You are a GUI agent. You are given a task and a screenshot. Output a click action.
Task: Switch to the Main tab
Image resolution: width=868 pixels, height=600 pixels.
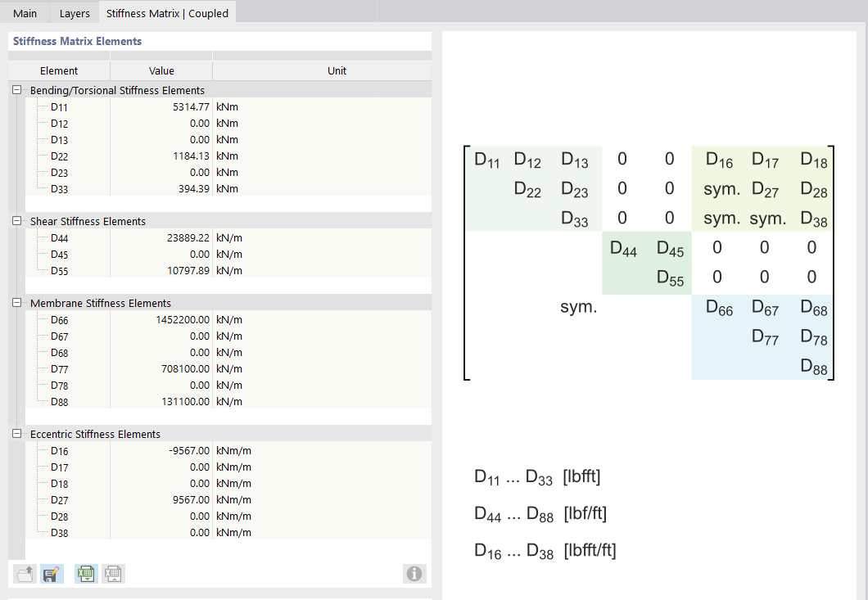(25, 13)
